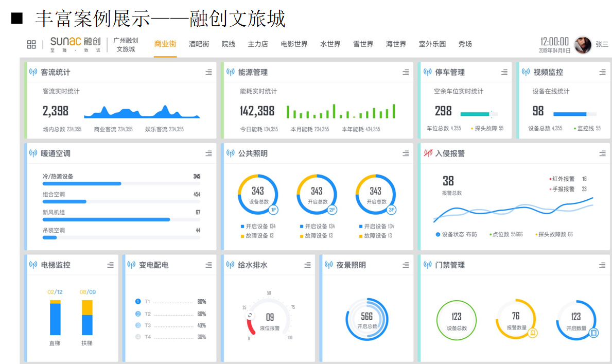
Task: Click the 广州融创文旅城 project label
Action: click(x=126, y=44)
